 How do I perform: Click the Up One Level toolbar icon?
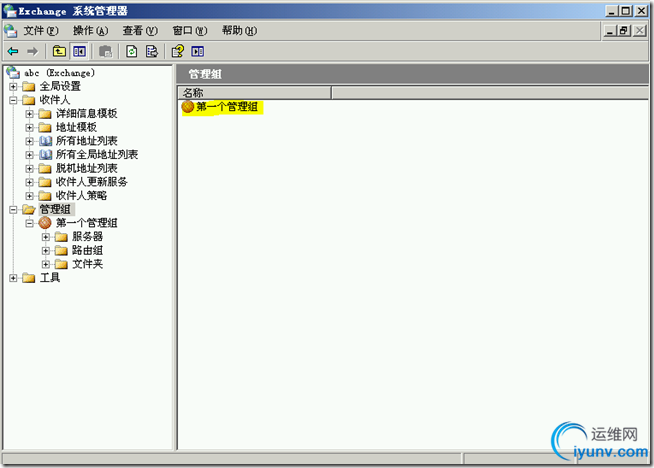coord(59,51)
